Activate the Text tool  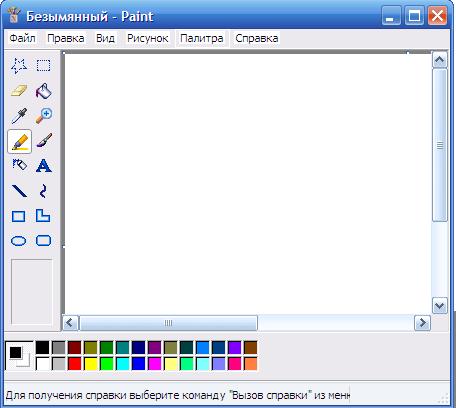coord(44,166)
